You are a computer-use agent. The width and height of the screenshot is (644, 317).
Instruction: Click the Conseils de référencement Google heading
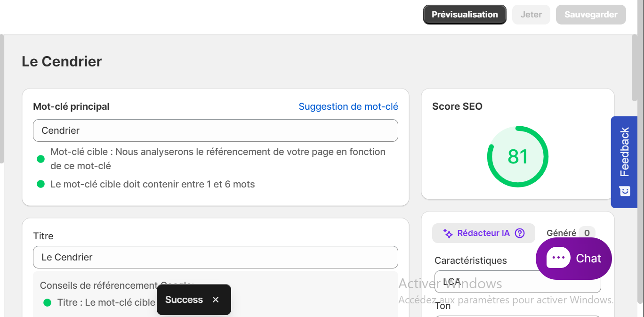(x=117, y=285)
